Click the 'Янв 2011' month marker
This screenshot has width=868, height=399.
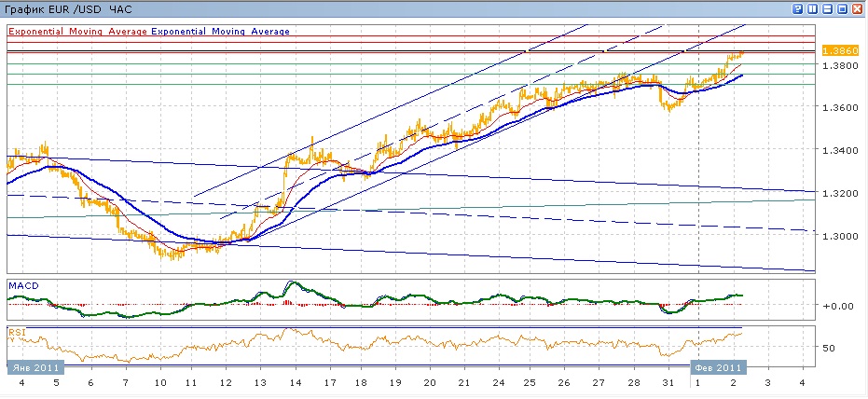(34, 367)
